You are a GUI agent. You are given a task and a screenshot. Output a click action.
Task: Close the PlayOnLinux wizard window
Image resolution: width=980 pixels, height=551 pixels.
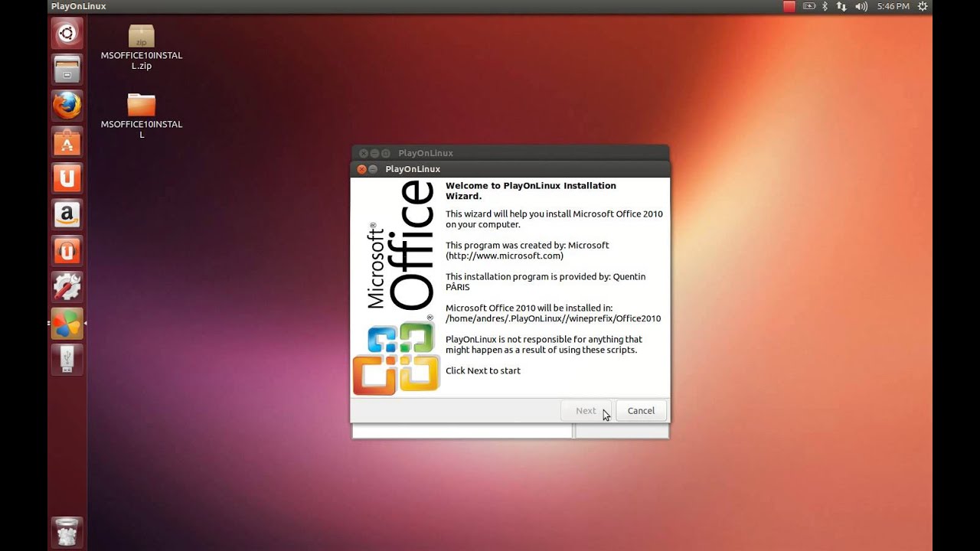click(x=361, y=169)
